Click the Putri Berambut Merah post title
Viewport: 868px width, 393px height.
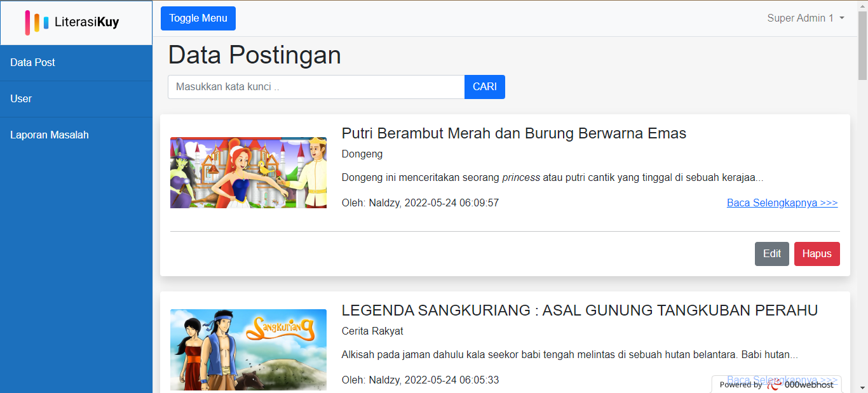point(514,133)
